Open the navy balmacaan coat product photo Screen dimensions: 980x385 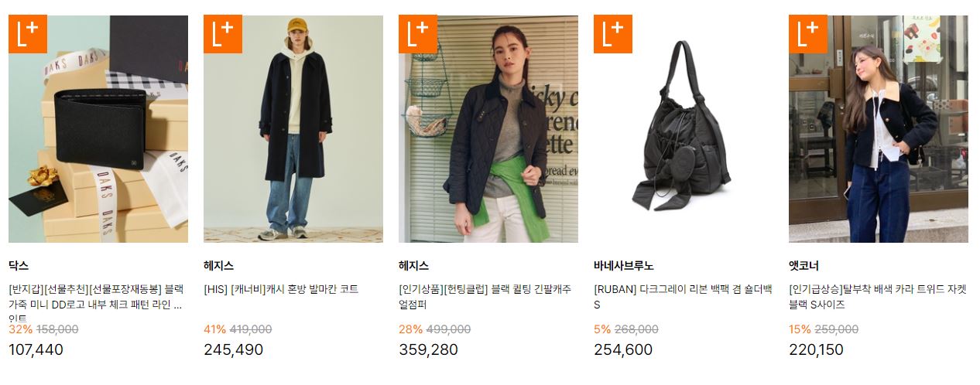point(293,129)
